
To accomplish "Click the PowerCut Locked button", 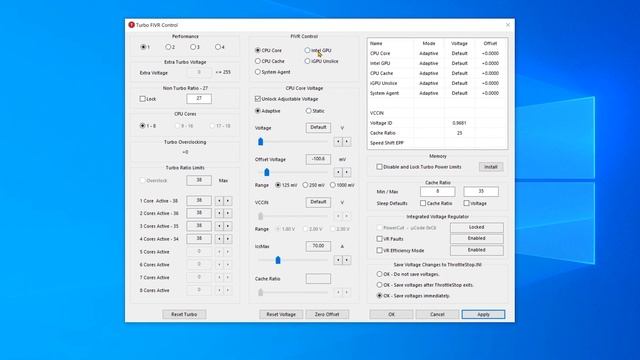I will (477, 227).
